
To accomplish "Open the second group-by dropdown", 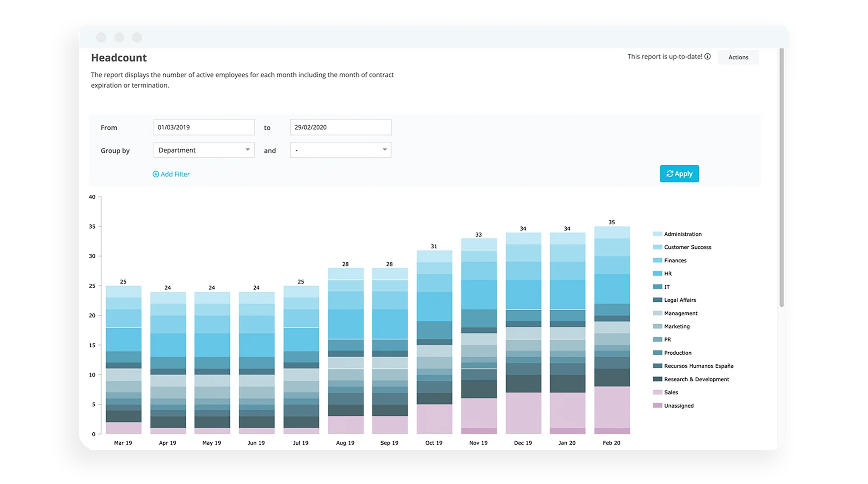I will coord(340,150).
